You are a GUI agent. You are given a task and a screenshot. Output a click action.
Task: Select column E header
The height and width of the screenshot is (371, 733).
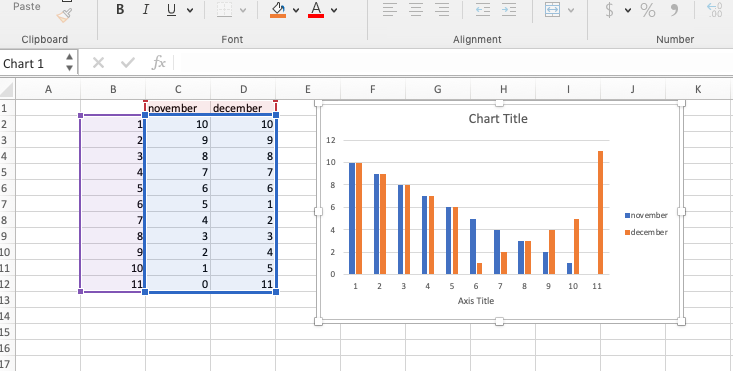[x=308, y=89]
